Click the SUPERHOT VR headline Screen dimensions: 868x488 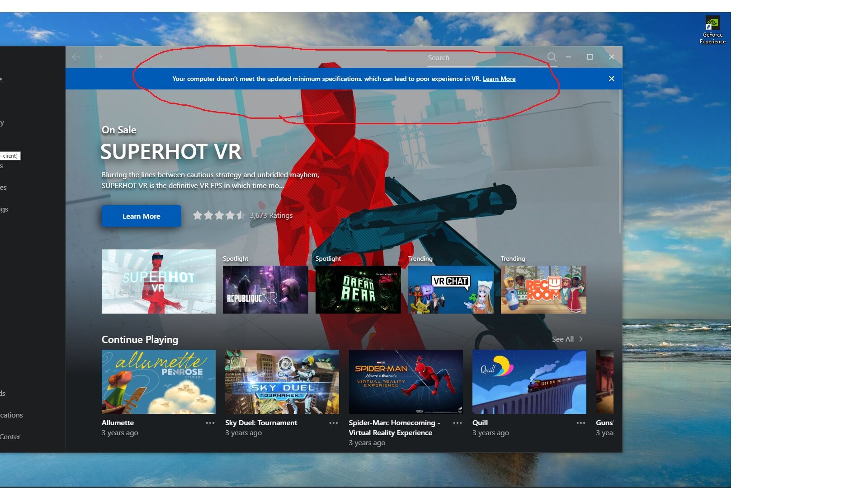(171, 152)
